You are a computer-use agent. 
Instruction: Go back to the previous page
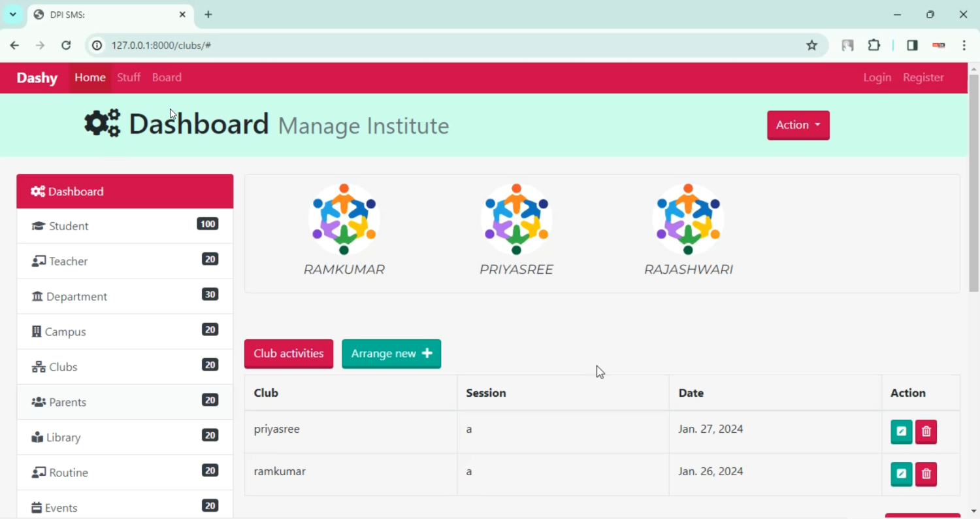[x=14, y=45]
